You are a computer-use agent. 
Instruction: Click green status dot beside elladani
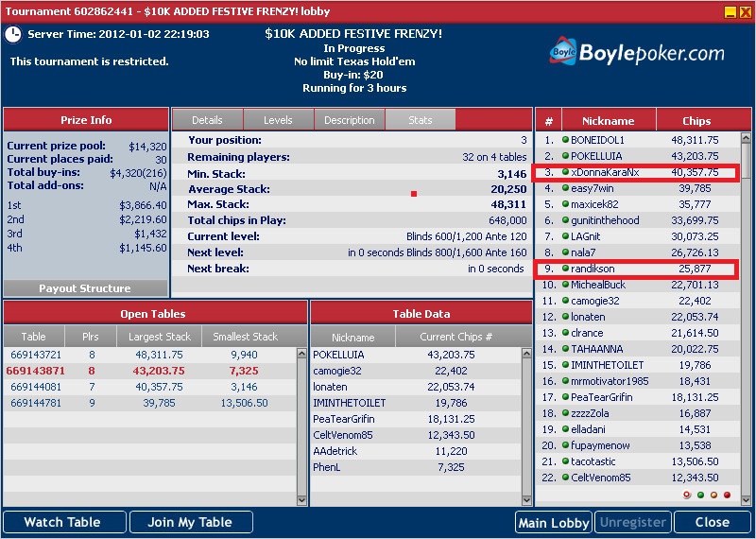pyautogui.click(x=565, y=429)
